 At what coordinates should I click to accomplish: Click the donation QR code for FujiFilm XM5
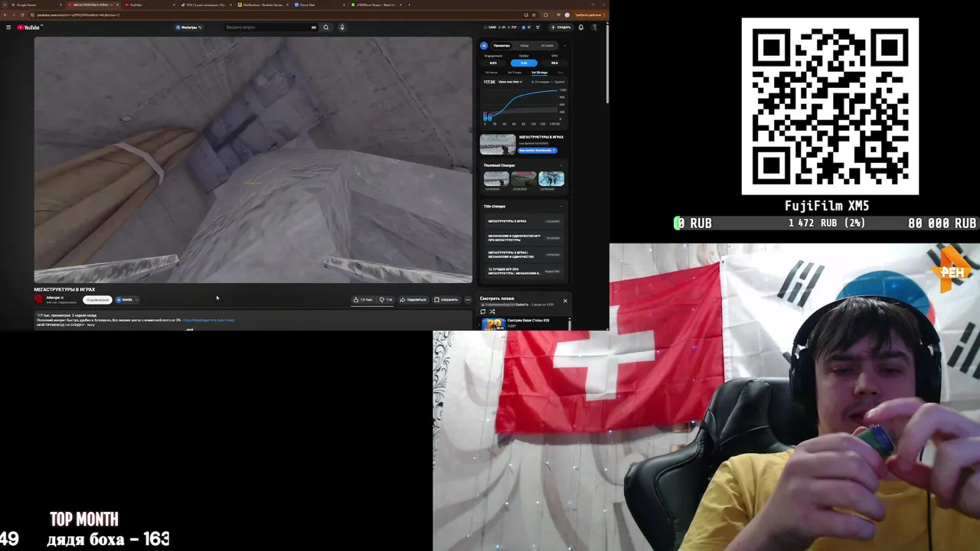(830, 106)
